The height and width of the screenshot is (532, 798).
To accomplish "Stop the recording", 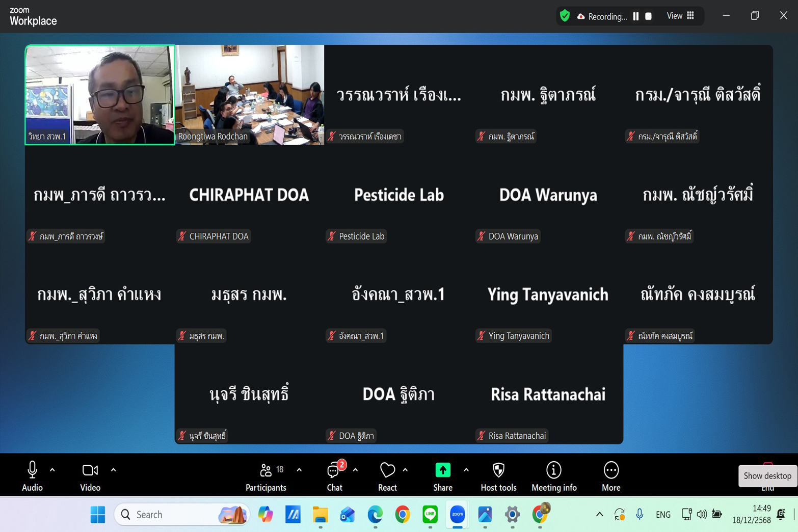I will pyautogui.click(x=648, y=16).
